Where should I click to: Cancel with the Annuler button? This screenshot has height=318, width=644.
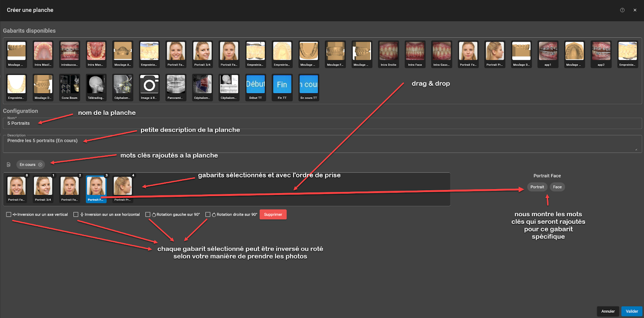[x=608, y=311]
